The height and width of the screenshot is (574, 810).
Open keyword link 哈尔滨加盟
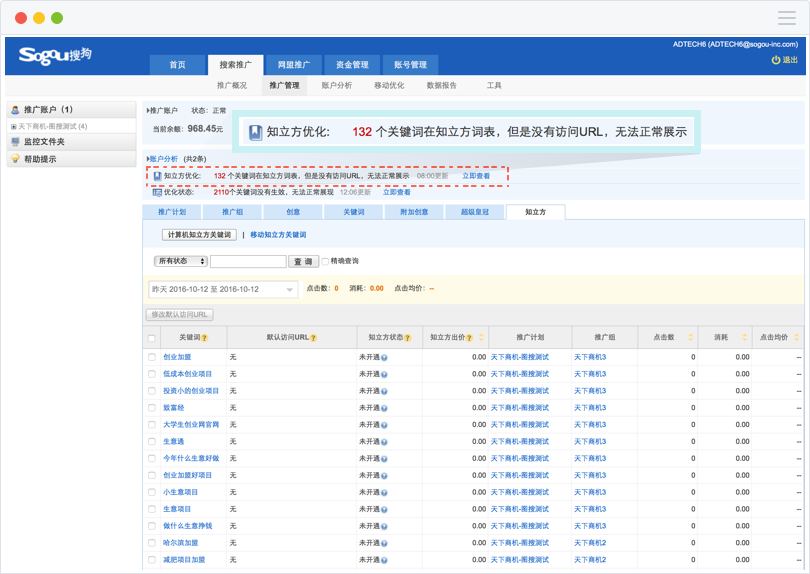point(181,542)
